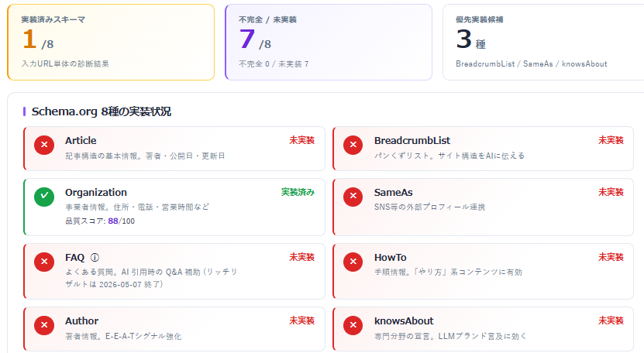The image size is (644, 353).
Task: Click the SameAs description SNS等の外部プロフィール連携
Action: coord(429,207)
